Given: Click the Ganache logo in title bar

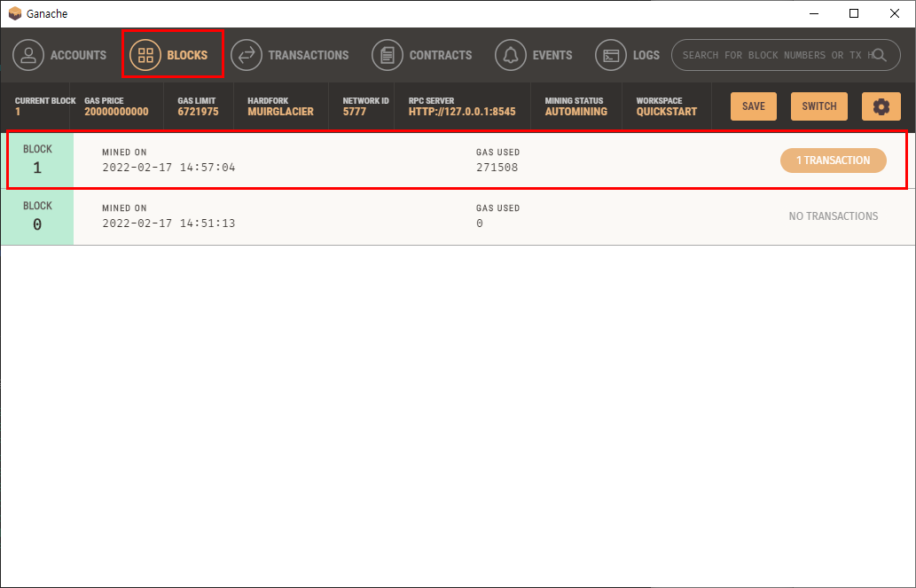Looking at the screenshot, I should [x=15, y=13].
